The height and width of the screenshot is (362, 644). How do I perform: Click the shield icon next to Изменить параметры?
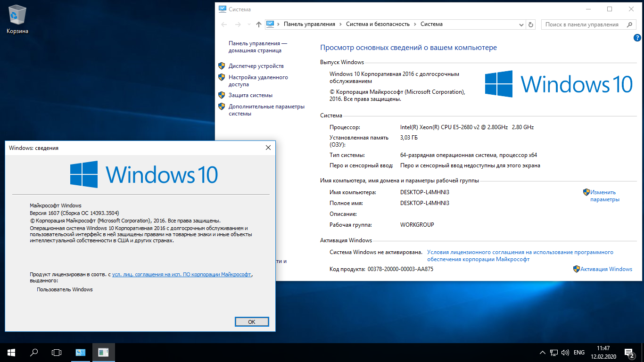(x=586, y=192)
